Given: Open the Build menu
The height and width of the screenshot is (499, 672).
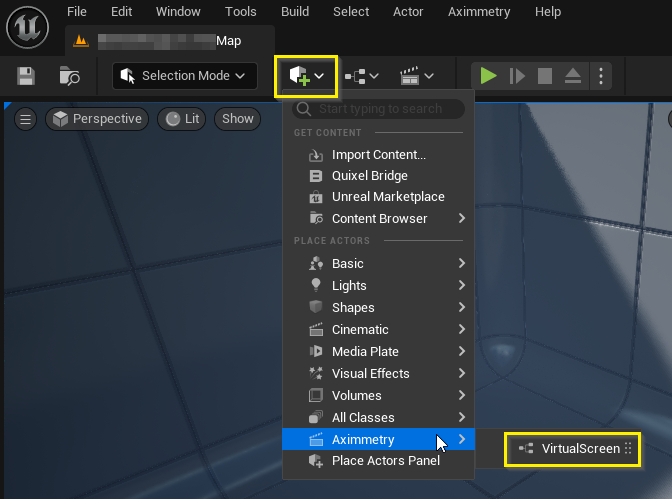Looking at the screenshot, I should [295, 12].
